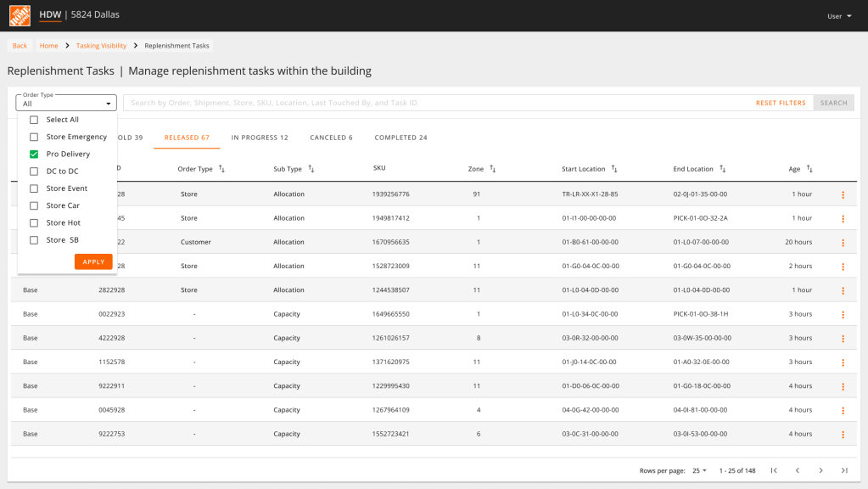Uncheck the Pro Delivery checkbox

tap(34, 155)
